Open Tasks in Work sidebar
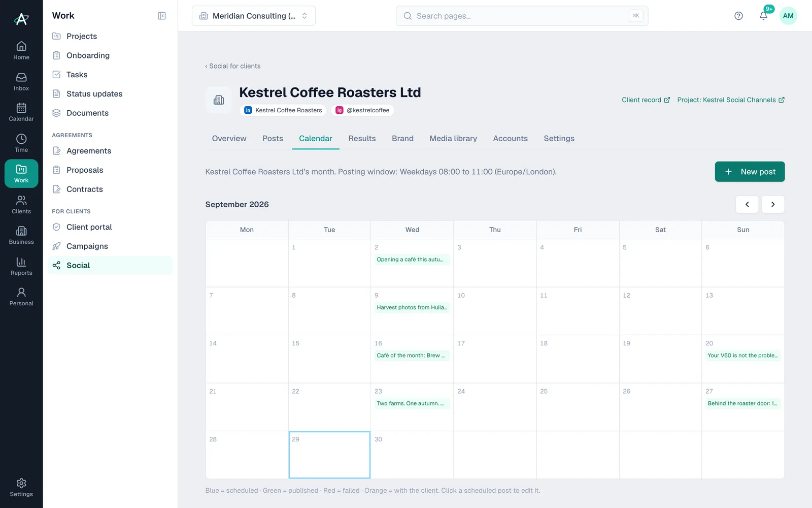812x508 pixels. [x=110, y=75]
